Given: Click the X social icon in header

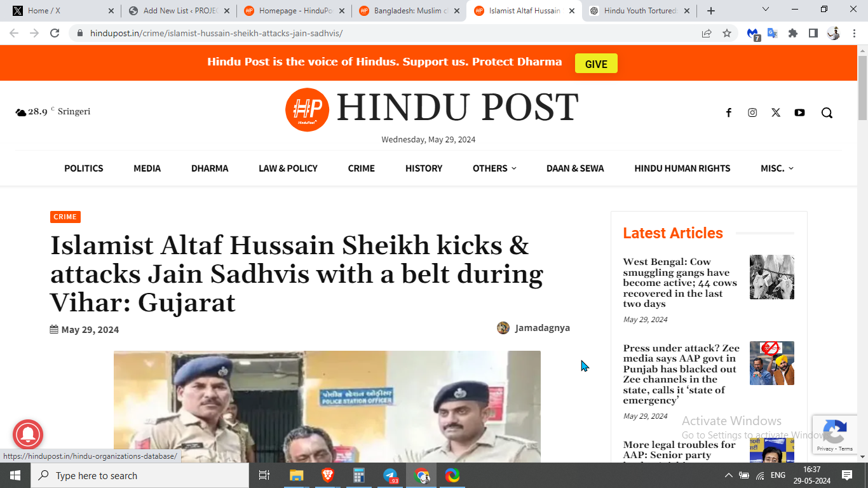Looking at the screenshot, I should pos(776,112).
